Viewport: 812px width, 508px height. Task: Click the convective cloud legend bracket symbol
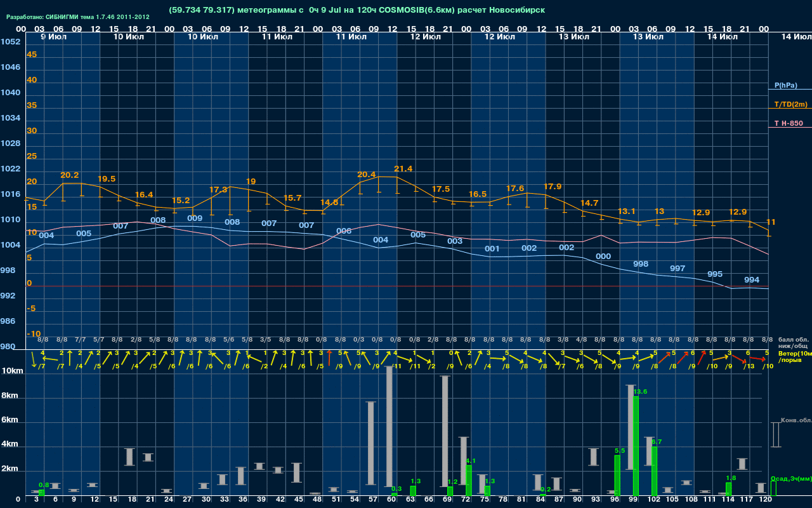click(x=776, y=435)
